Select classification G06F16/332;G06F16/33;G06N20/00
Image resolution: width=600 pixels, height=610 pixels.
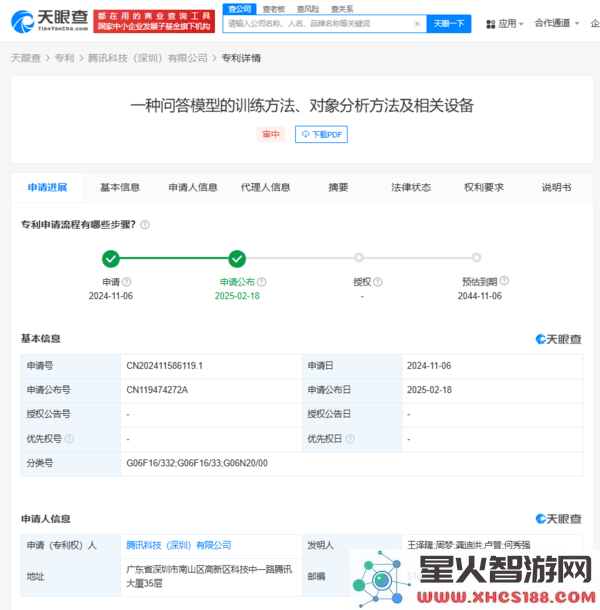(x=197, y=463)
